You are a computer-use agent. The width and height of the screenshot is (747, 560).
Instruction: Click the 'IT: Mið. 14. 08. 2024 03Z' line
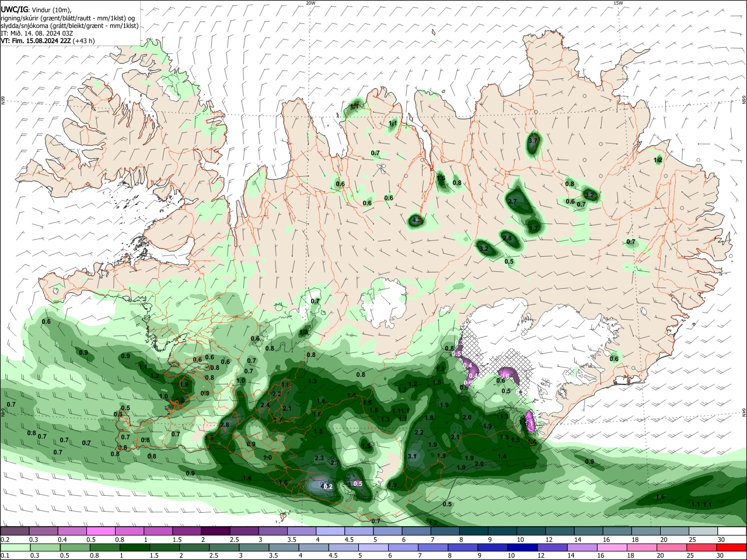[37, 33]
